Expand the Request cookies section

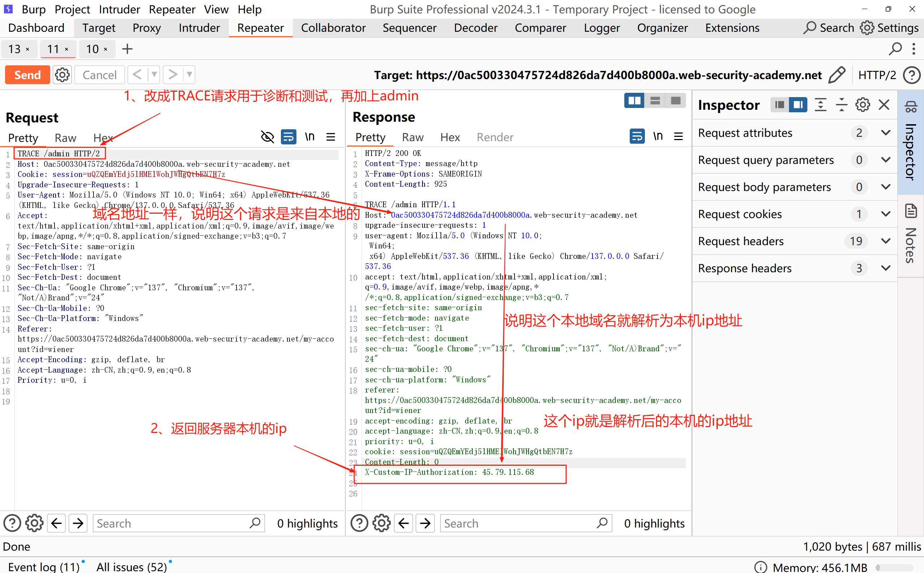point(885,214)
